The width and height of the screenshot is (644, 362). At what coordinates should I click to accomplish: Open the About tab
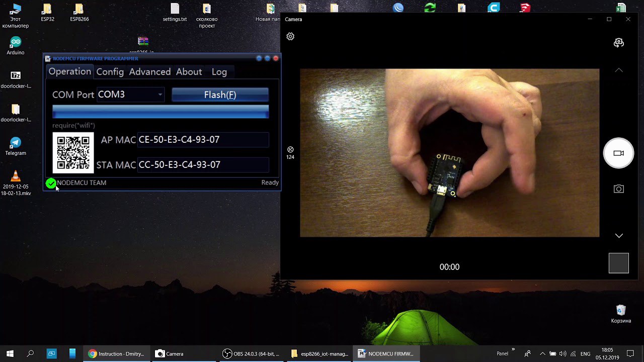click(189, 72)
